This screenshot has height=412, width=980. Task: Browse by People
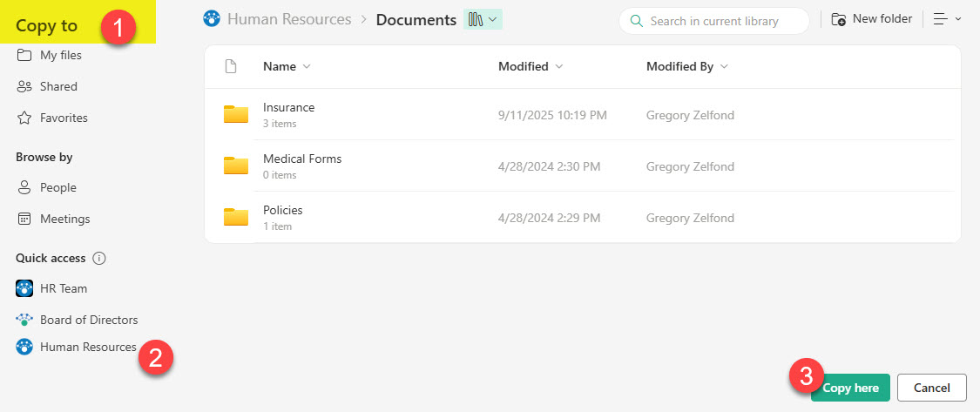point(58,187)
